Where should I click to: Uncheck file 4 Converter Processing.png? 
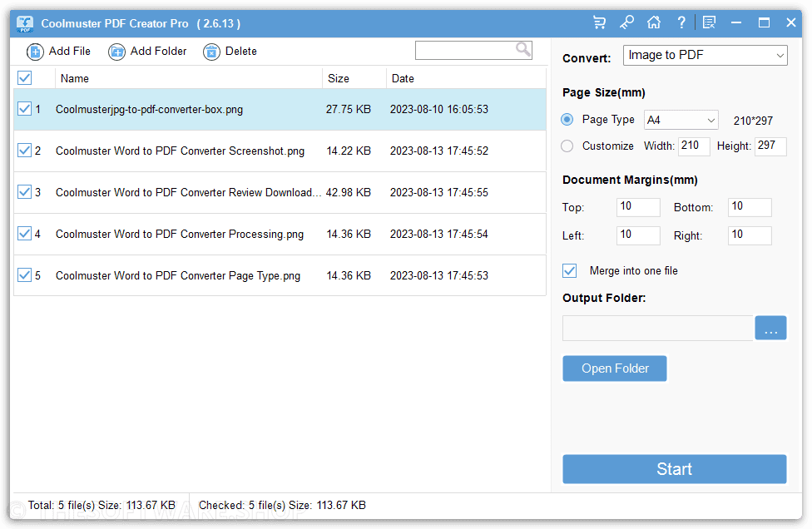[x=24, y=234]
